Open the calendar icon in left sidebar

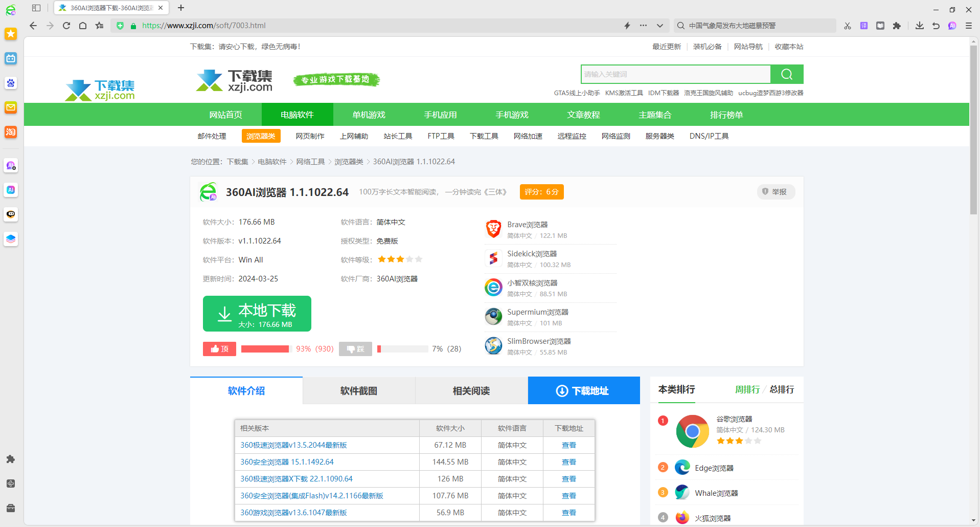tap(11, 58)
